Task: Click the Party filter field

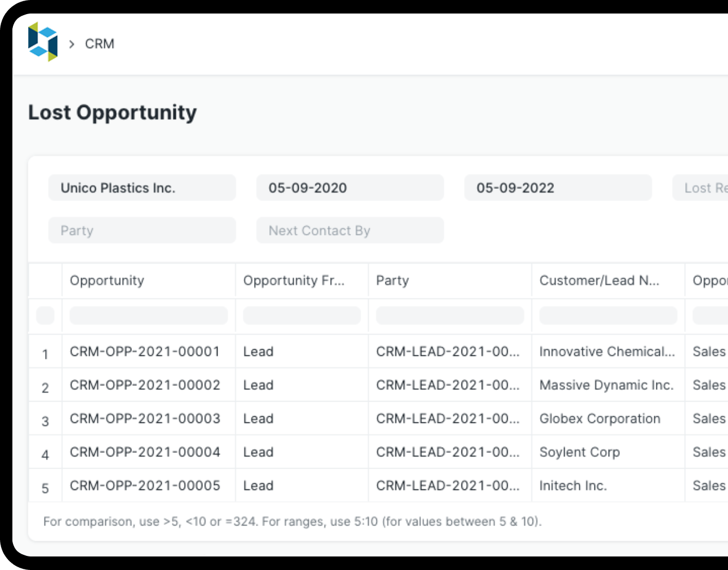Action: click(x=141, y=230)
